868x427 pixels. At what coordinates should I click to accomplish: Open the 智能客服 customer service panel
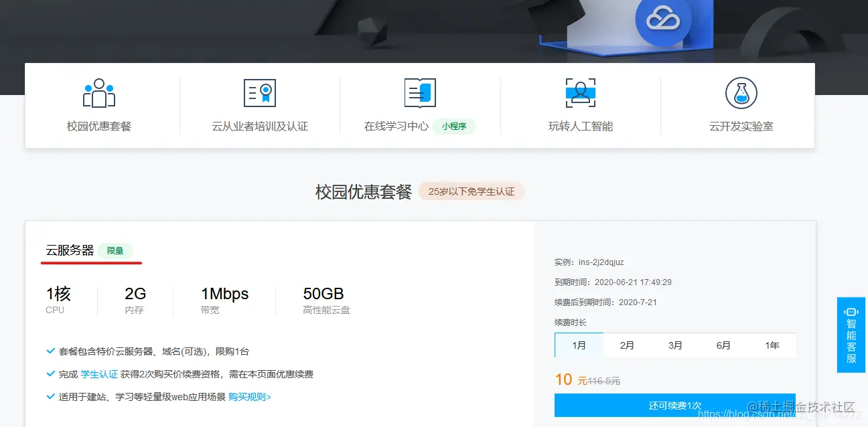(851, 335)
